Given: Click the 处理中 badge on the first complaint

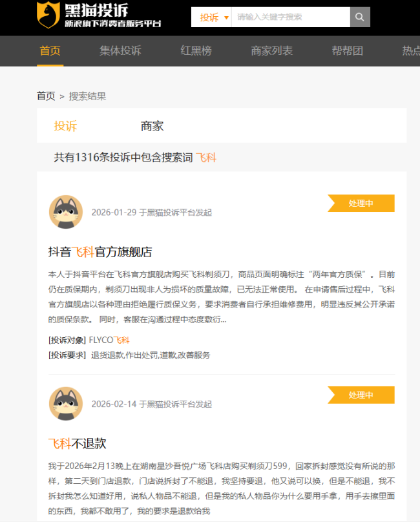Looking at the screenshot, I should coord(362,204).
